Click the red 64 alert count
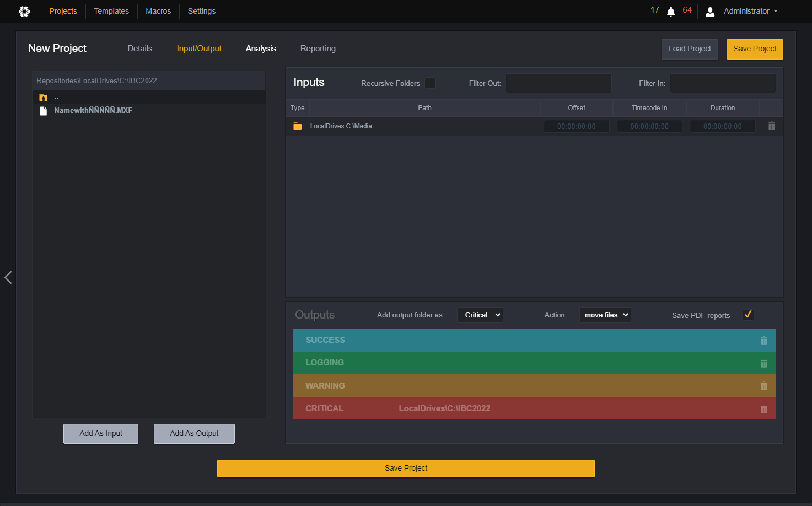Image resolution: width=812 pixels, height=506 pixels. click(x=687, y=10)
